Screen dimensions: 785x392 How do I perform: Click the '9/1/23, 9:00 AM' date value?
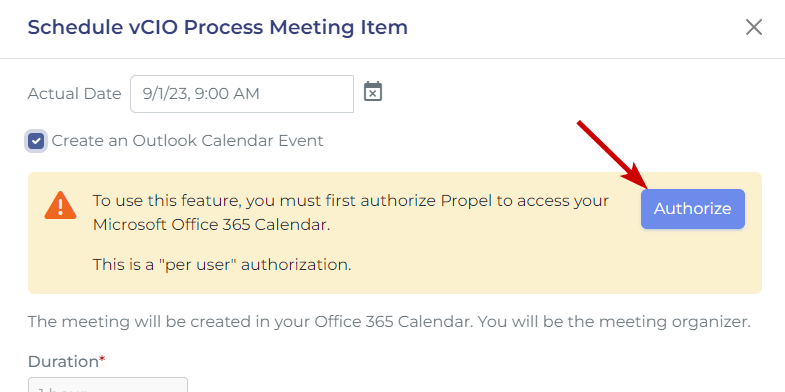pos(201,94)
